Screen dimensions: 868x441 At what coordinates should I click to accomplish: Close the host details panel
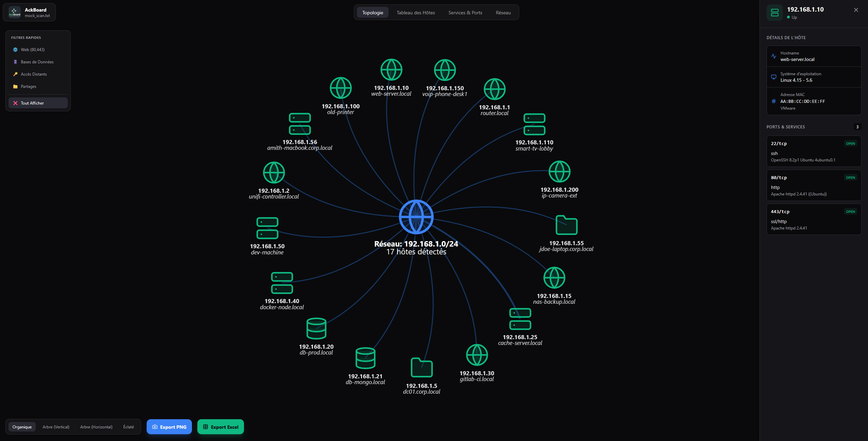pyautogui.click(x=856, y=10)
